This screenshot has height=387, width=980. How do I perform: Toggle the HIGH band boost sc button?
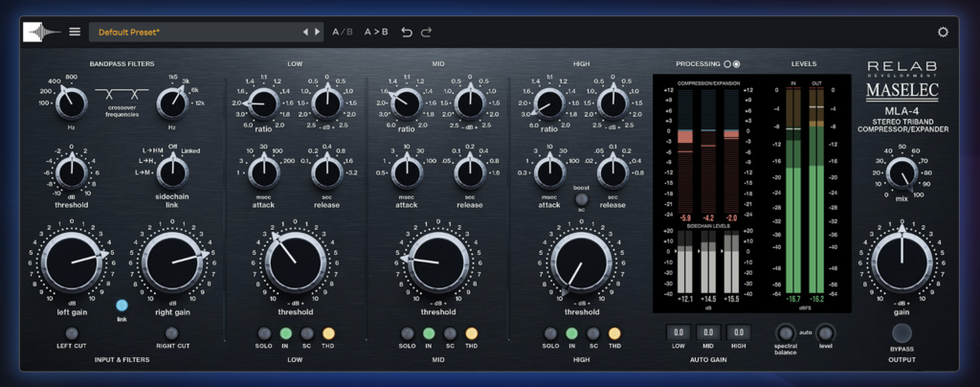(x=582, y=199)
